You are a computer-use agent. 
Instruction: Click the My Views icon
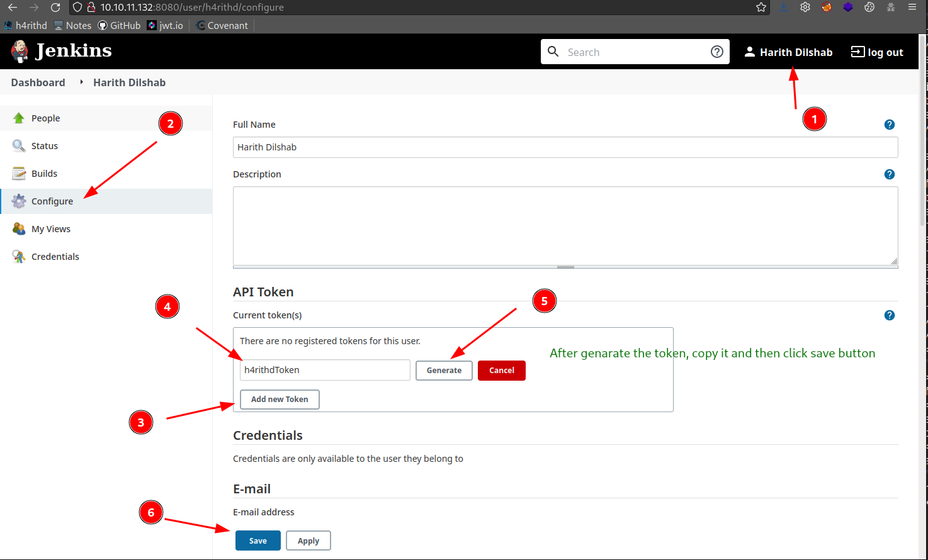19,229
